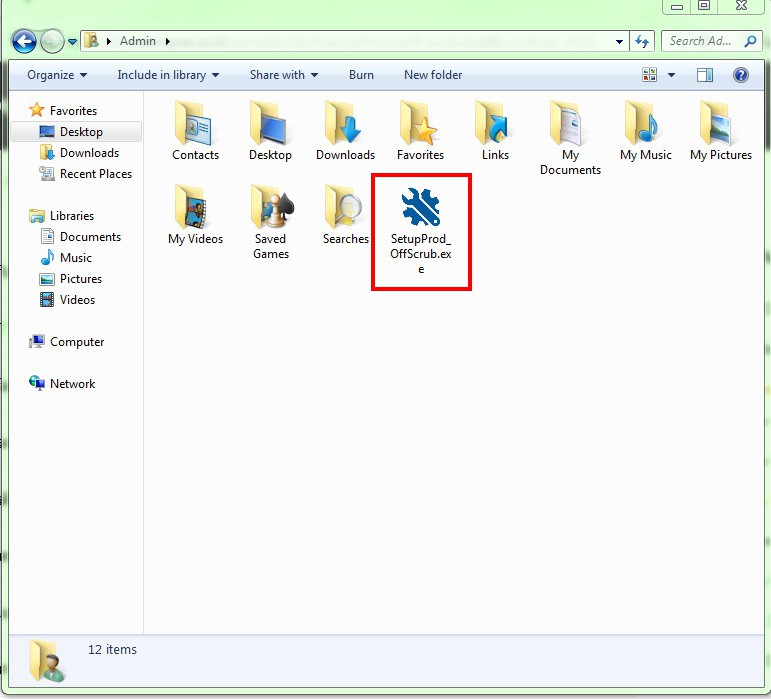Open the Share with dropdown

(284, 75)
